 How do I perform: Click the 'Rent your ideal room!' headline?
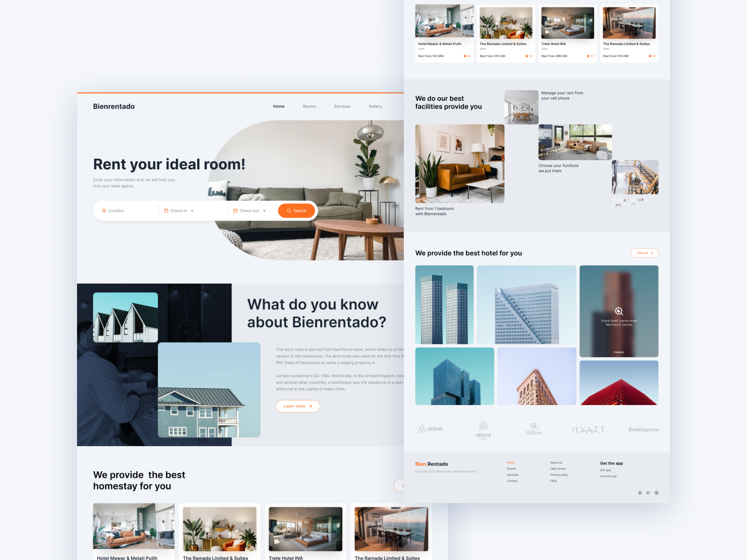pyautogui.click(x=169, y=164)
